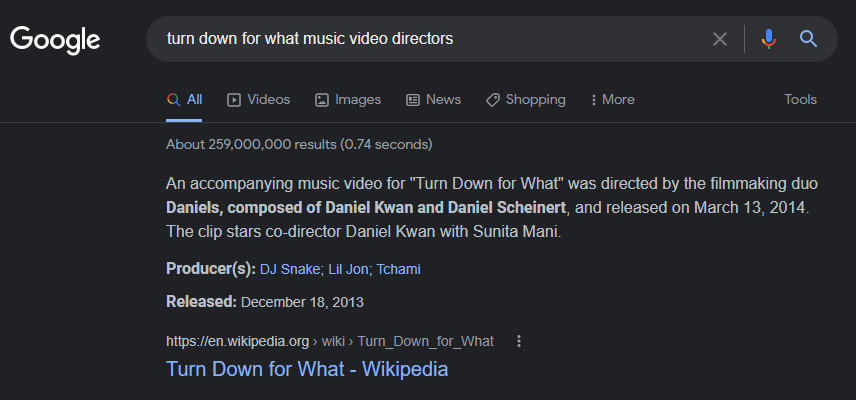Viewport: 856px width, 400px height.
Task: Click the Google logo
Action: tap(55, 40)
